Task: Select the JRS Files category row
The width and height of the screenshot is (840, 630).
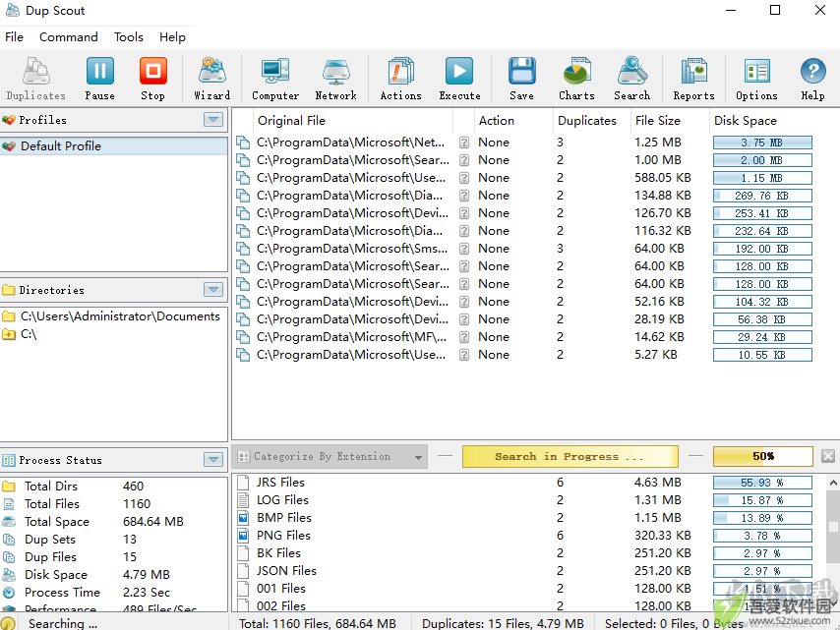Action: (527, 483)
